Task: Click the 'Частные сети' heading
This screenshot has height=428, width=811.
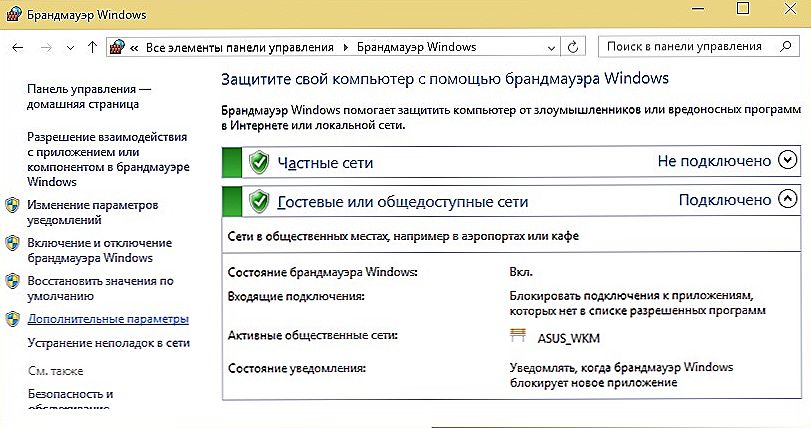Action: (325, 163)
